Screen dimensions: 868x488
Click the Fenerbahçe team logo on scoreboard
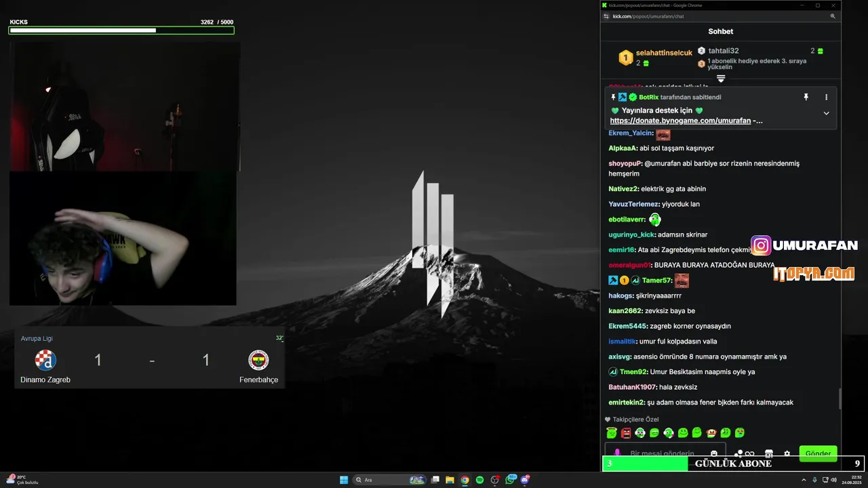coord(258,360)
